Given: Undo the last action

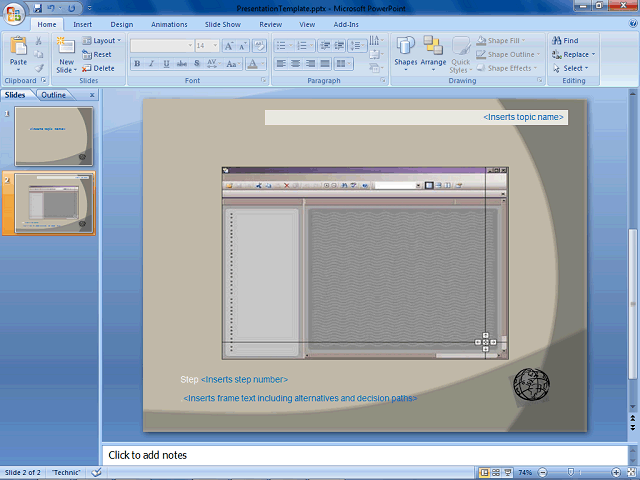Looking at the screenshot, I should click(x=51, y=8).
